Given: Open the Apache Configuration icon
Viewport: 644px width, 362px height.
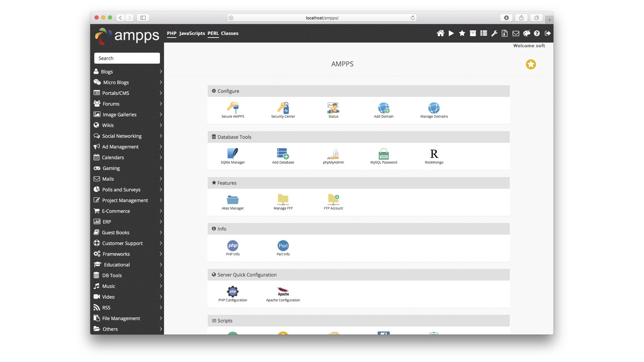Looking at the screenshot, I should point(283,292).
